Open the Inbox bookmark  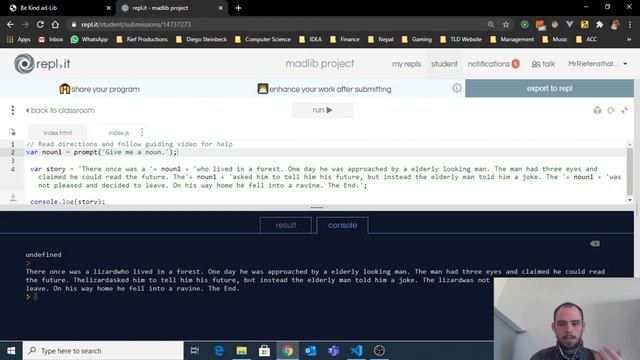tap(51, 39)
